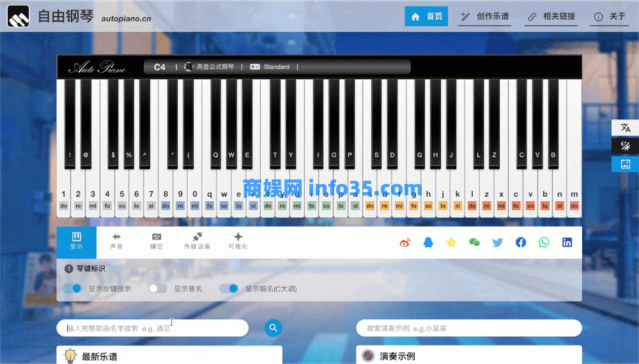This screenshot has height=364, width=639.
Task: Switch to the 键位 settings tab
Action: coord(157,242)
